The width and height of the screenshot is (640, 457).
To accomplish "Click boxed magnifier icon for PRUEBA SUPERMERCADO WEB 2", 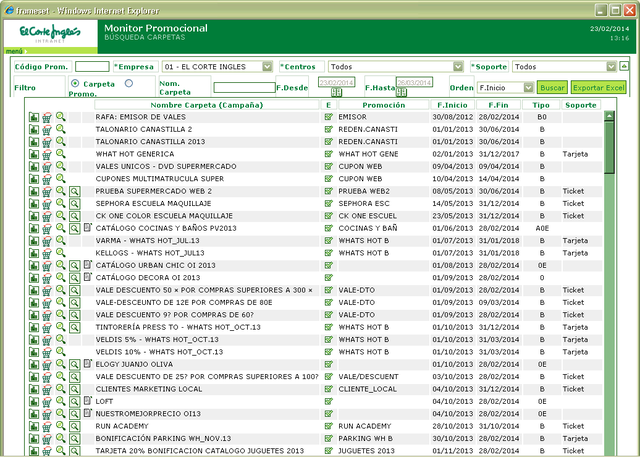I will [74, 192].
